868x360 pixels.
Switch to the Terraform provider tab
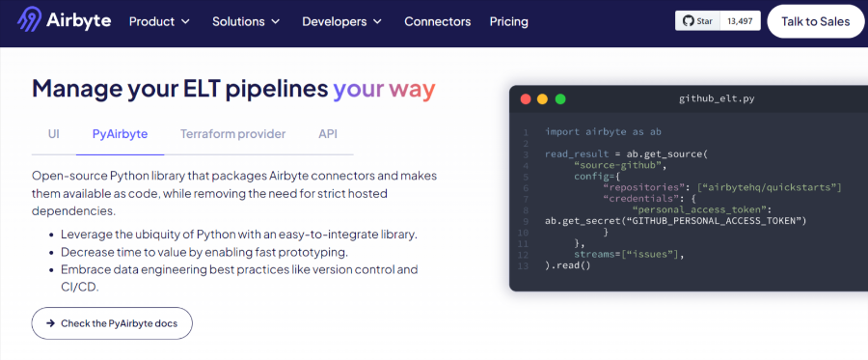(233, 134)
